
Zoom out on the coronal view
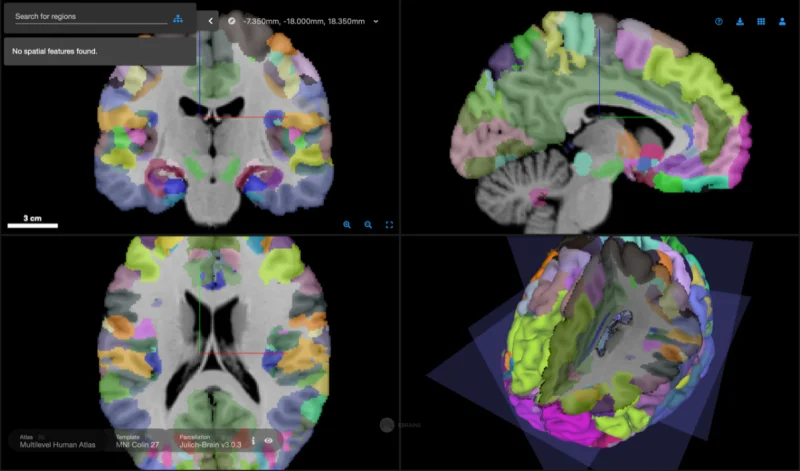click(x=368, y=225)
